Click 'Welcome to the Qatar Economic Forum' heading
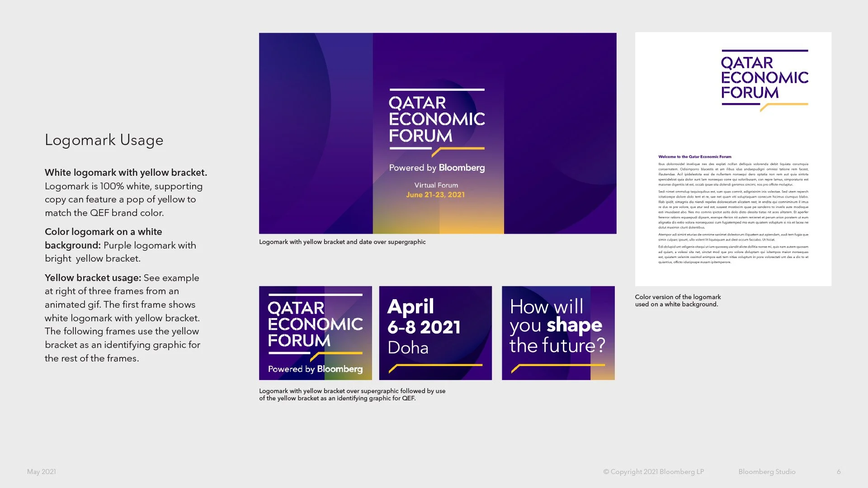The height and width of the screenshot is (488, 868). (x=695, y=157)
